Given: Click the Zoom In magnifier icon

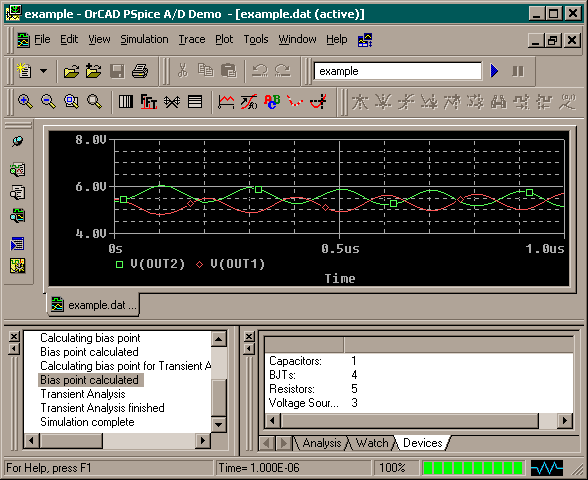Looking at the screenshot, I should (25, 101).
